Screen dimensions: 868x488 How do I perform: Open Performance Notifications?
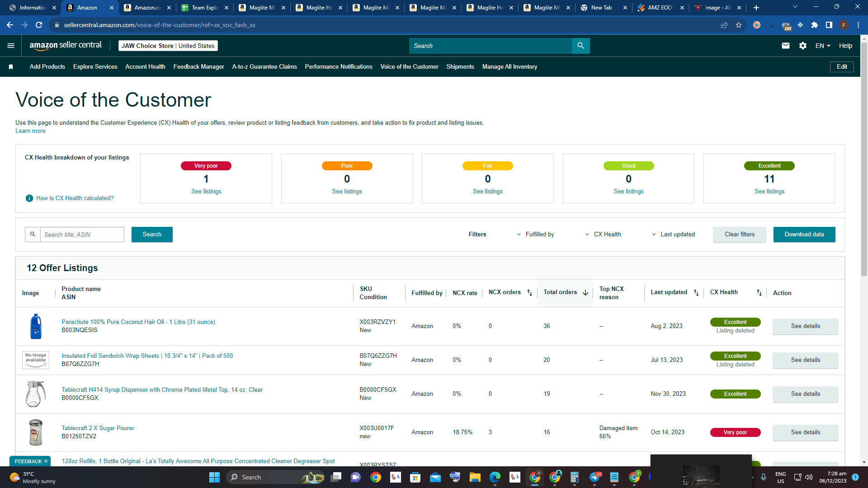point(339,67)
